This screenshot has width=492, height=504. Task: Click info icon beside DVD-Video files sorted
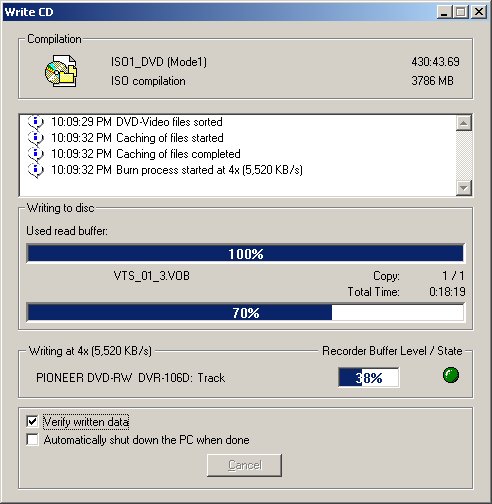pyautogui.click(x=36, y=122)
